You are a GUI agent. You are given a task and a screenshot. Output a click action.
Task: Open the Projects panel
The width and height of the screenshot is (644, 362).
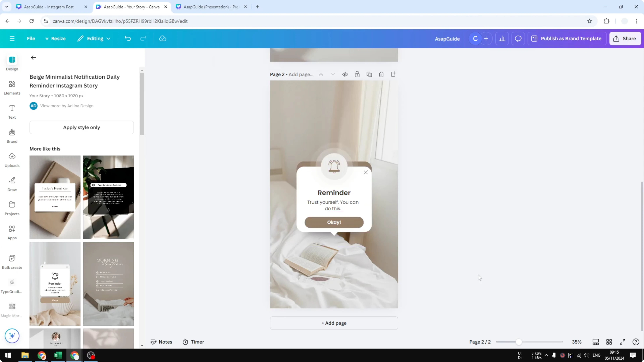pyautogui.click(x=12, y=208)
